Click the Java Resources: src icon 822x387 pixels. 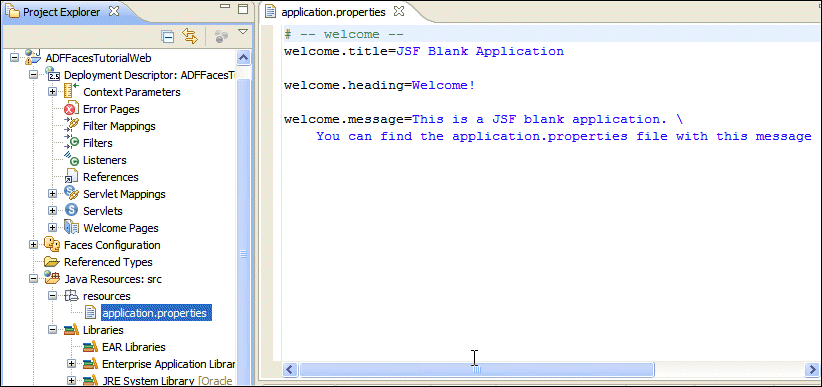52,278
